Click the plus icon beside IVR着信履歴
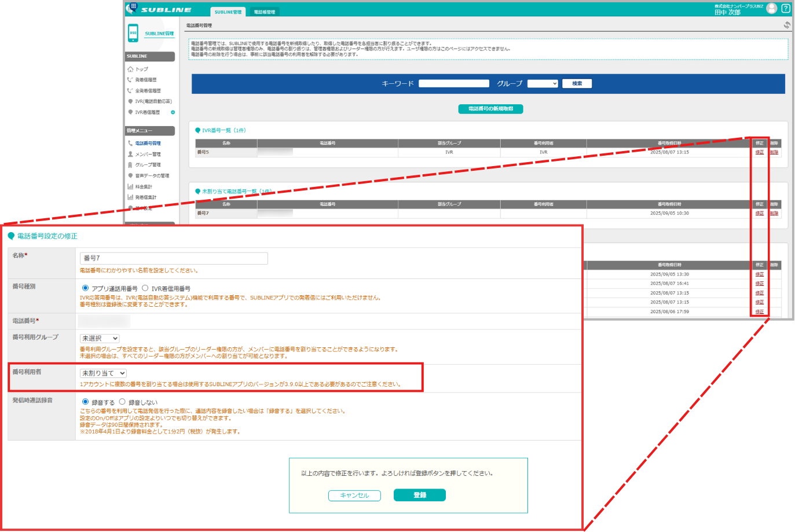This screenshot has height=532, width=795. (173, 112)
